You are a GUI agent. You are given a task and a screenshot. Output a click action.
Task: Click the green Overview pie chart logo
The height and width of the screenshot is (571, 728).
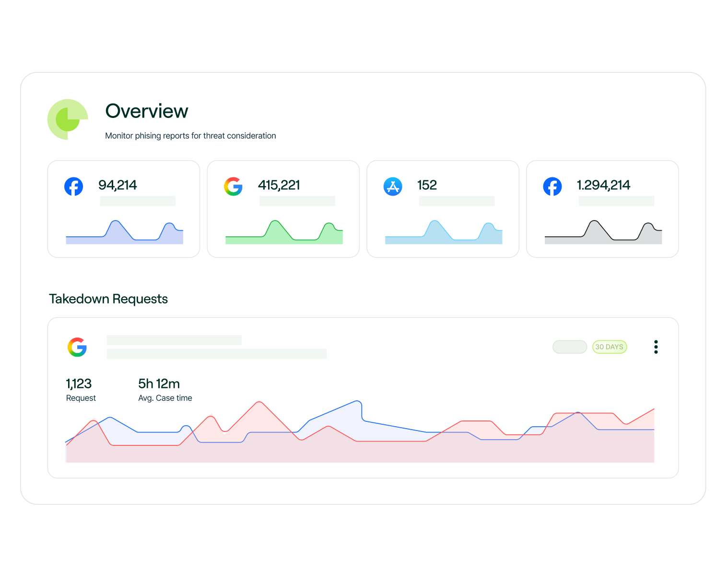coord(68,119)
